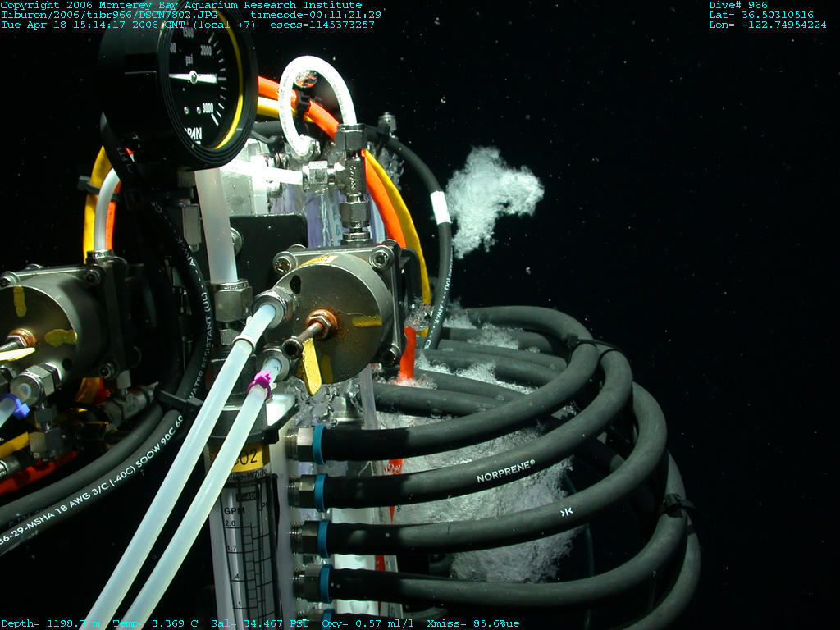
Task: Click the pink zip tie on tubing
Action: (x=262, y=382)
